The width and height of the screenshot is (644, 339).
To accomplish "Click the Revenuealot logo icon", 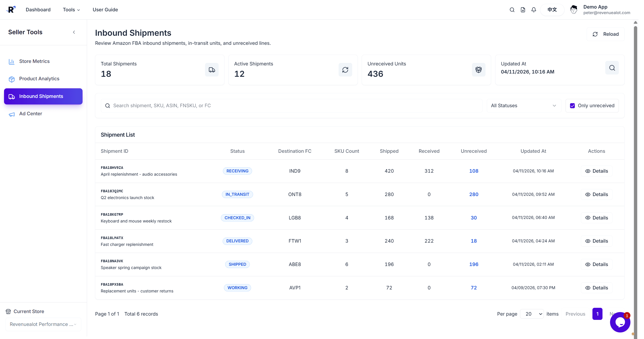I will click(11, 10).
